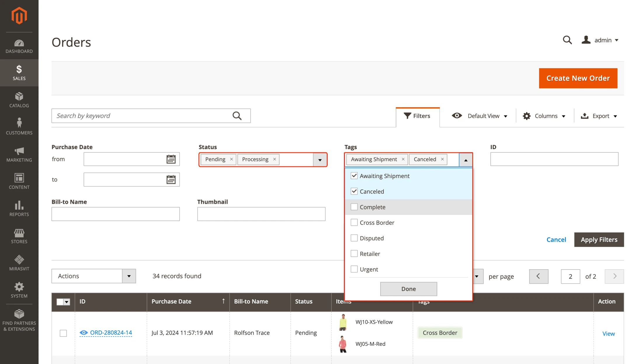Enable the Complete tag filter
The width and height of the screenshot is (644, 364).
(354, 207)
